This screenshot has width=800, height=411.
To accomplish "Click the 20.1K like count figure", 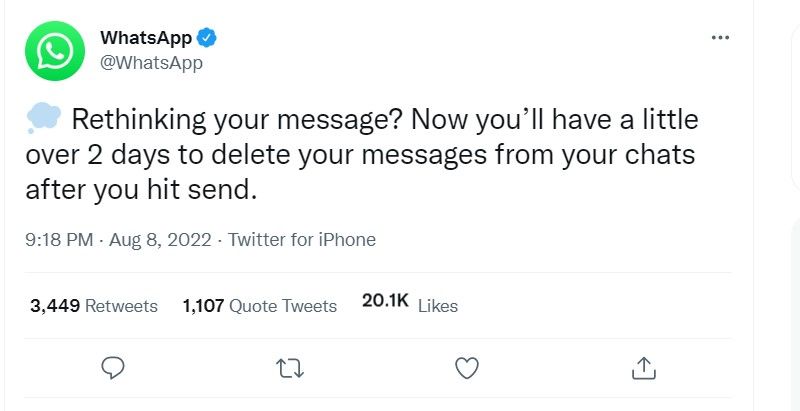I will point(385,303).
